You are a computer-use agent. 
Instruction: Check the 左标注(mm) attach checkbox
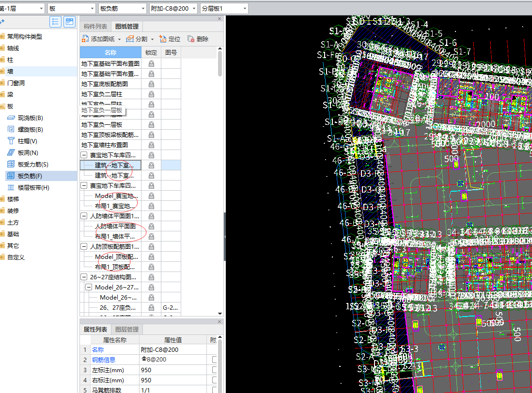[x=214, y=370]
